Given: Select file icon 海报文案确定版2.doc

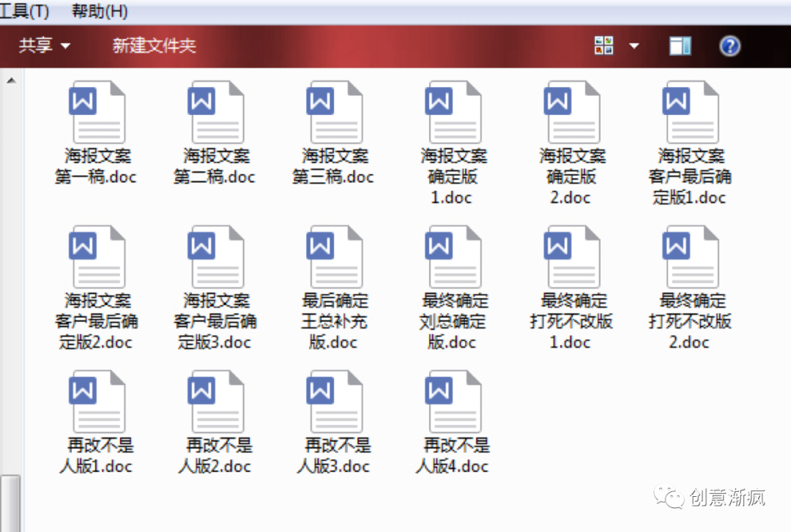Looking at the screenshot, I should click(x=571, y=112).
